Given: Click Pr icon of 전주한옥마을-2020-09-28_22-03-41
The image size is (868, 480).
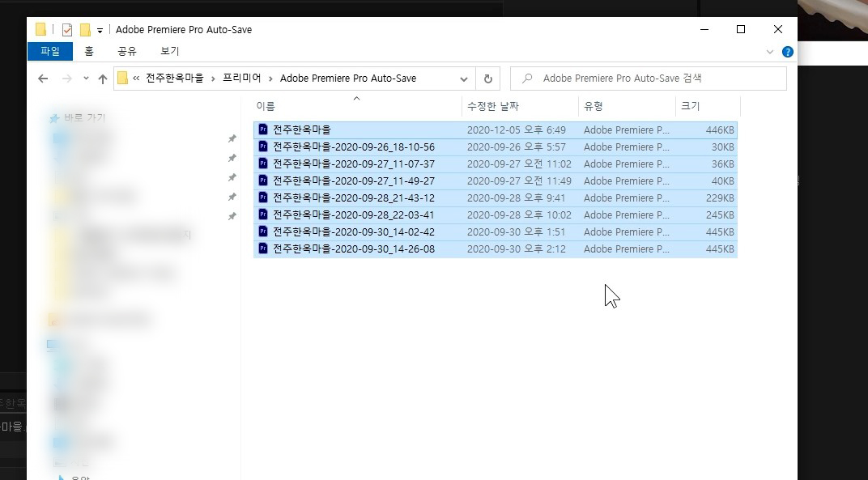Looking at the screenshot, I should [x=263, y=215].
